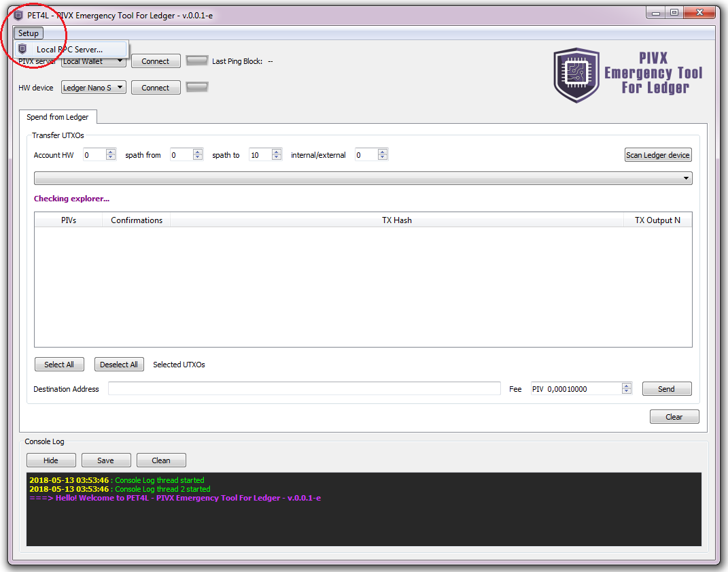Expand the empty address dropdown list

point(363,178)
